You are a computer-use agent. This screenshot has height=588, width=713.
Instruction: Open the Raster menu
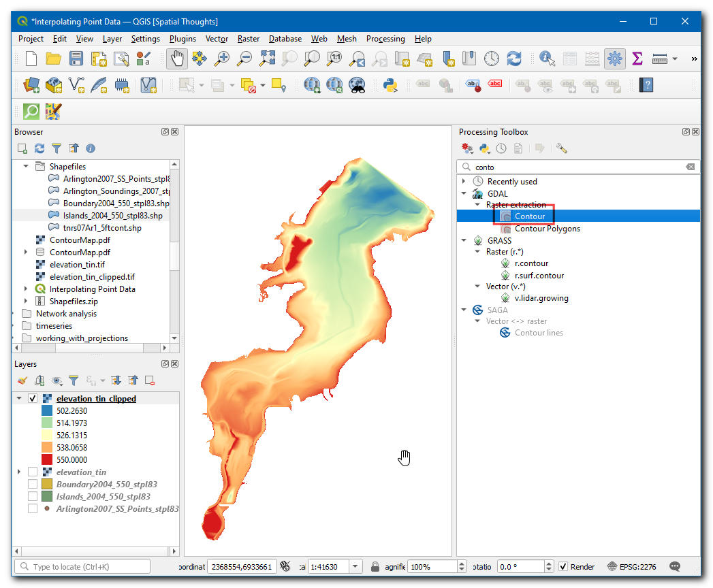tap(249, 39)
